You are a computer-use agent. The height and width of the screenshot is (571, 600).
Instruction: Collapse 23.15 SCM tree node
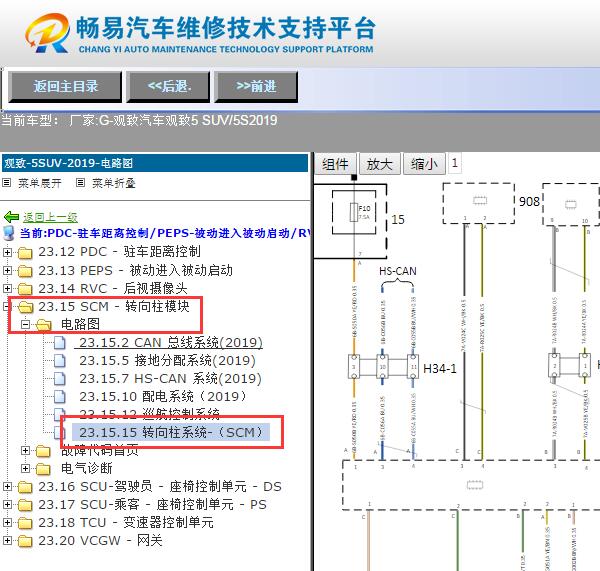pyautogui.click(x=5, y=306)
